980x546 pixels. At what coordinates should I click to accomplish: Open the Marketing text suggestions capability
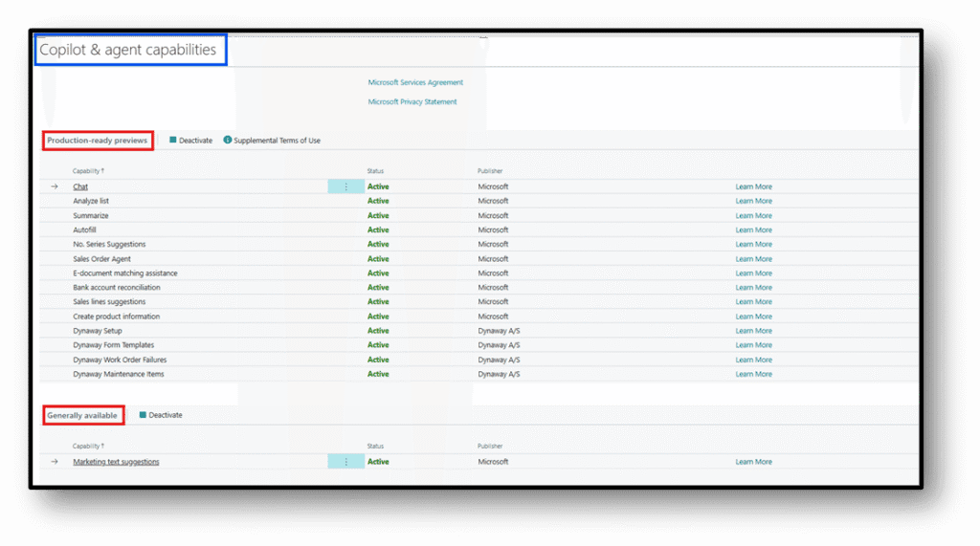[x=116, y=462]
